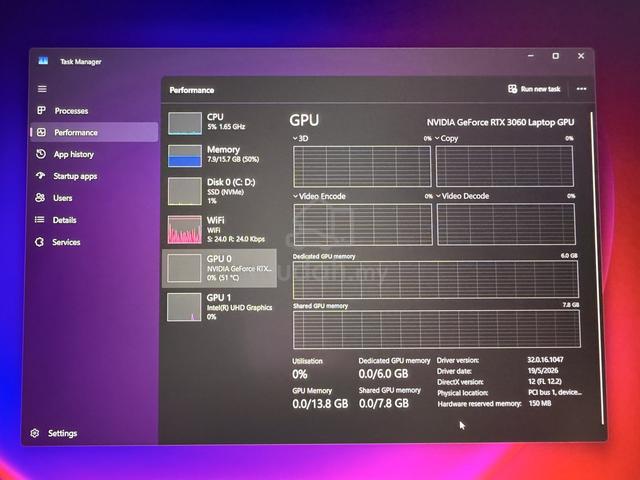The height and width of the screenshot is (480, 640).
Task: Click the App history clock icon
Action: (41, 154)
